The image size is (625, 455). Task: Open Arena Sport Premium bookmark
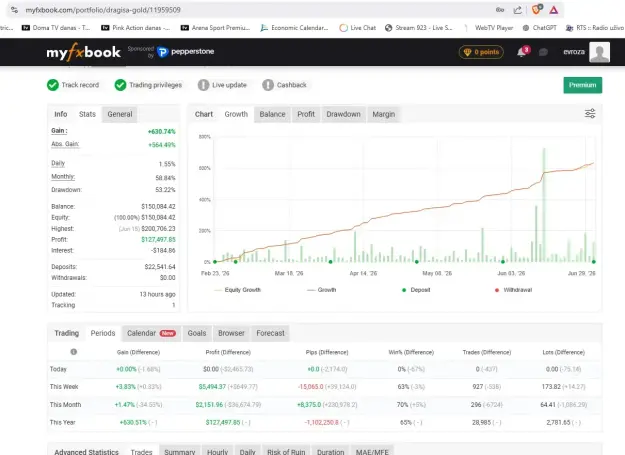pos(215,28)
